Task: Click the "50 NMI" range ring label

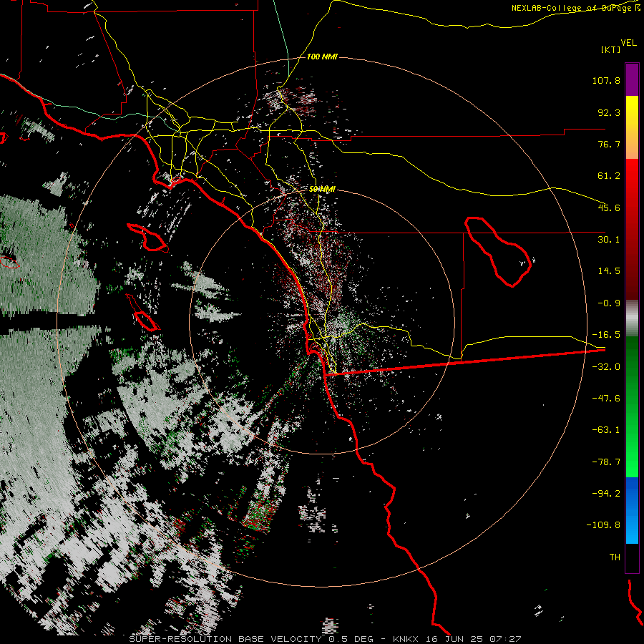Action: [322, 189]
